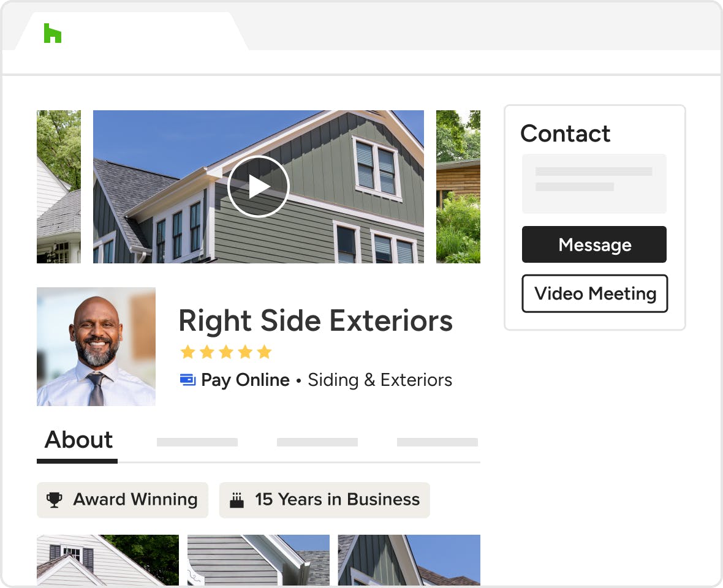Image resolution: width=723 pixels, height=588 pixels.
Task: Click the blue Pay Online card icon
Action: tap(187, 380)
